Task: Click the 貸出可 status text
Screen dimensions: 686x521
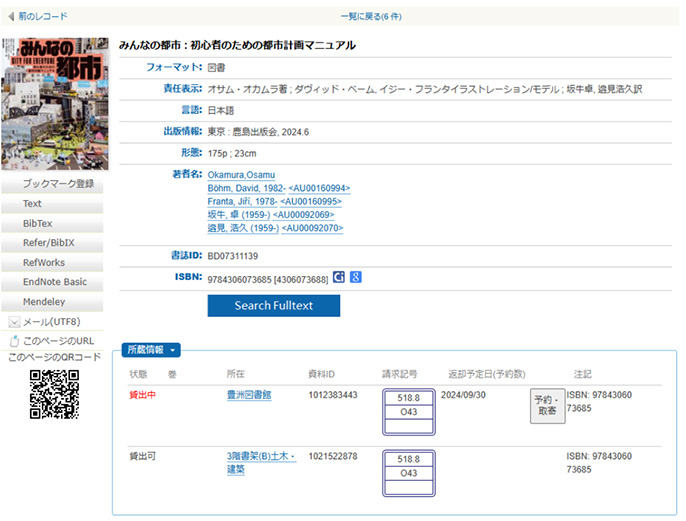Action: [143, 456]
